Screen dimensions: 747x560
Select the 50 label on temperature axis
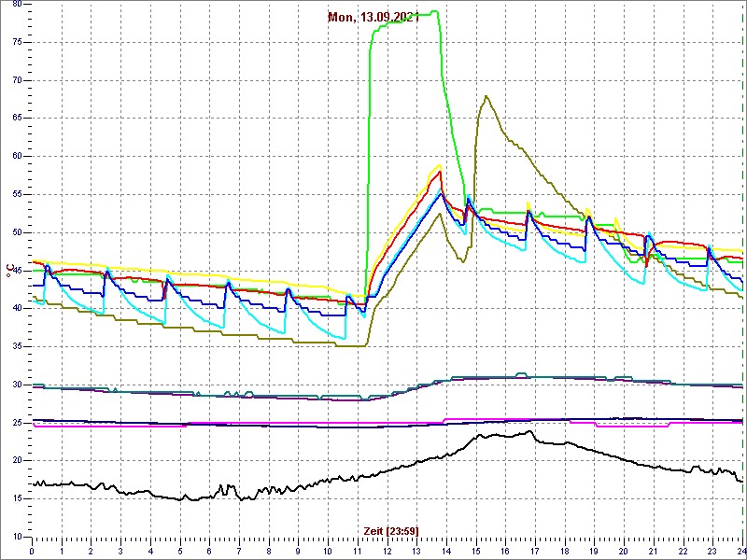click(16, 232)
